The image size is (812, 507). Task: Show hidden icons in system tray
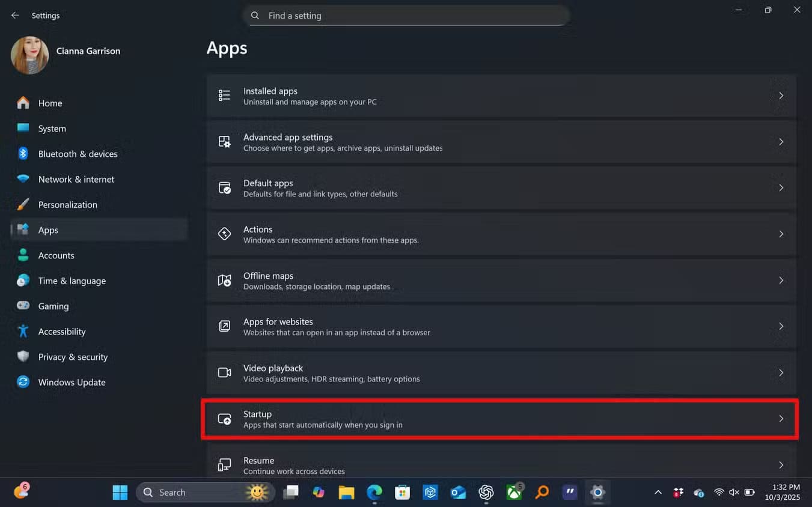point(658,493)
